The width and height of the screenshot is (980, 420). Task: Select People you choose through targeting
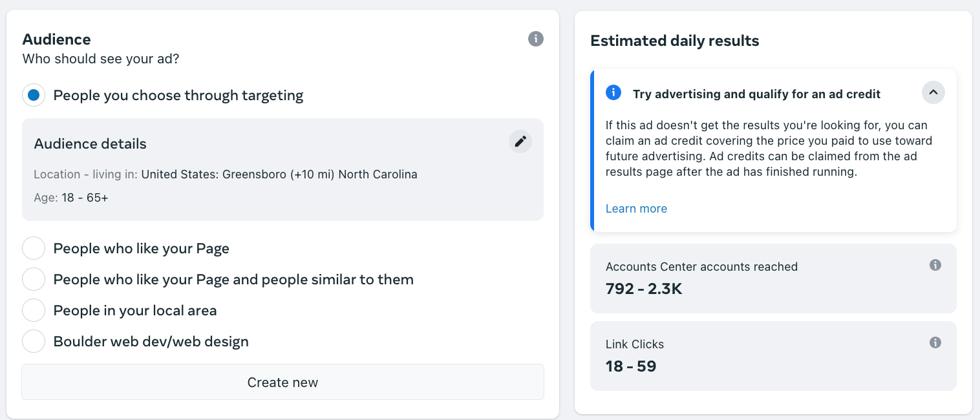[x=34, y=96]
